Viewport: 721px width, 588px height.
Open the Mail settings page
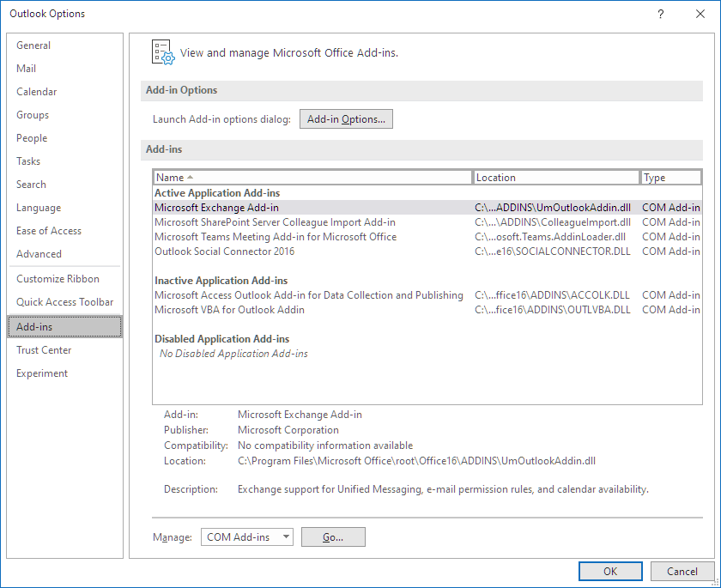pos(26,68)
